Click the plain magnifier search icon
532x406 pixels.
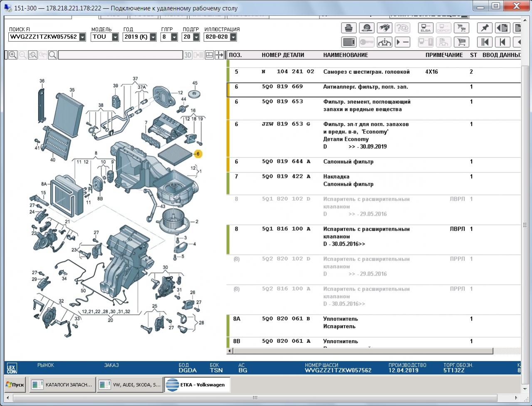point(53,55)
